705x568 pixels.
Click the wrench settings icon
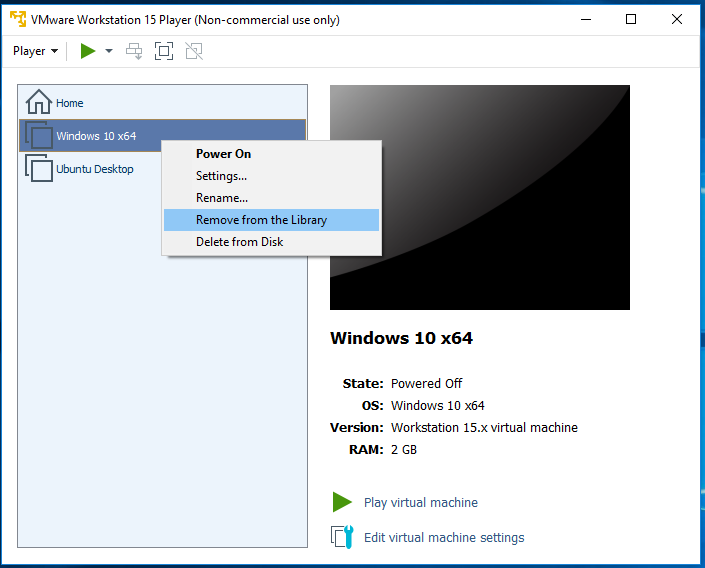(x=342, y=537)
